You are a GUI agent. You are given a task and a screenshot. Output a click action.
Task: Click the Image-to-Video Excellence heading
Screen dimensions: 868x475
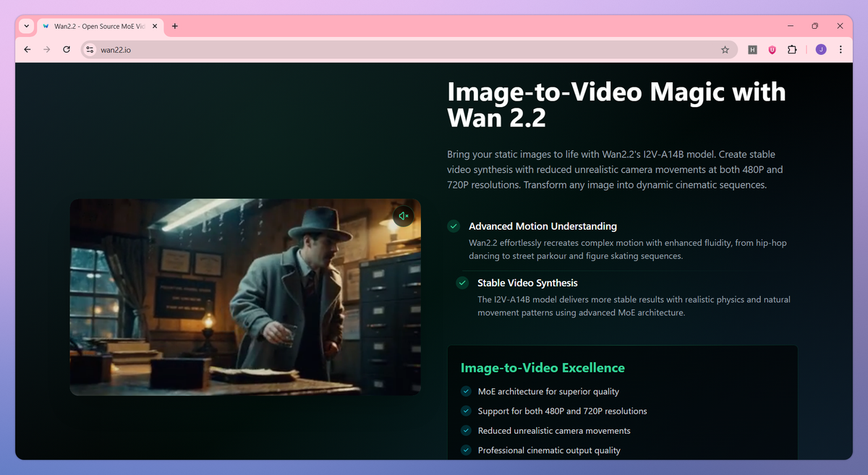point(542,367)
